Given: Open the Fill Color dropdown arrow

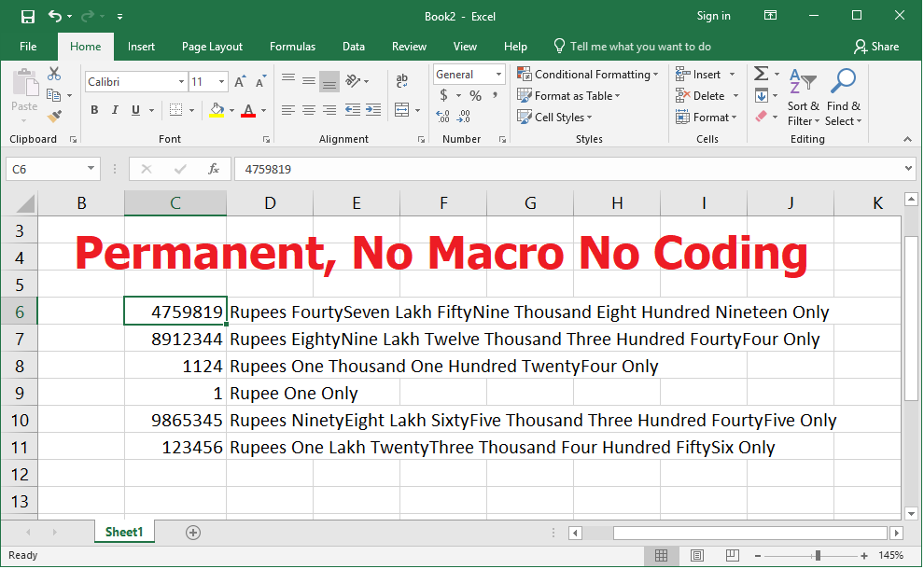Looking at the screenshot, I should 231,109.
